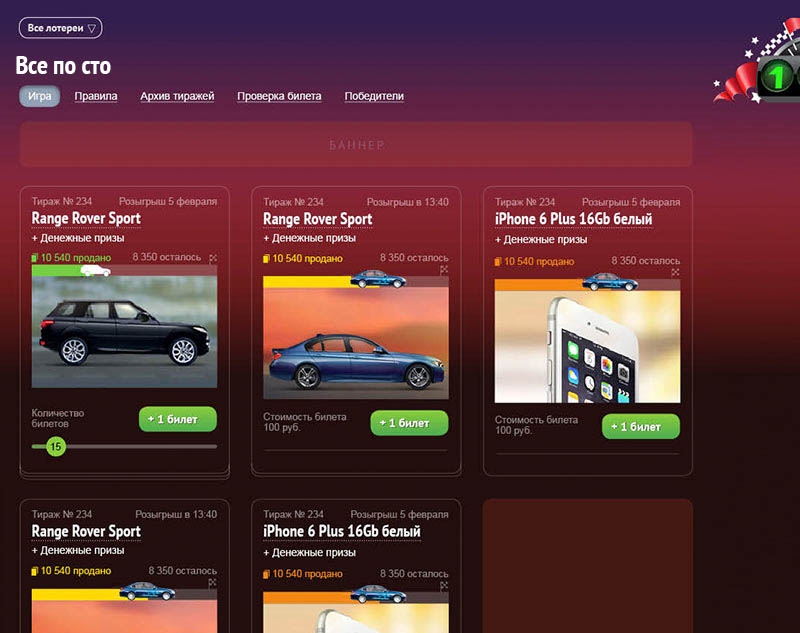Click the blue car progress icon on second card

tap(378, 279)
